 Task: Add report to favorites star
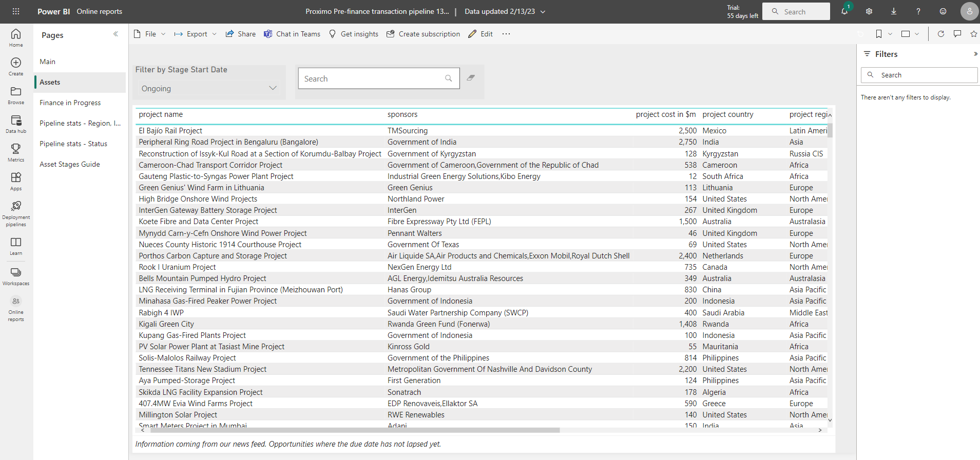[974, 34]
